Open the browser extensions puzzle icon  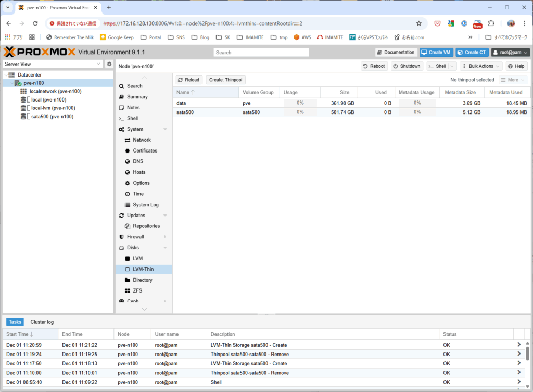tap(490, 23)
